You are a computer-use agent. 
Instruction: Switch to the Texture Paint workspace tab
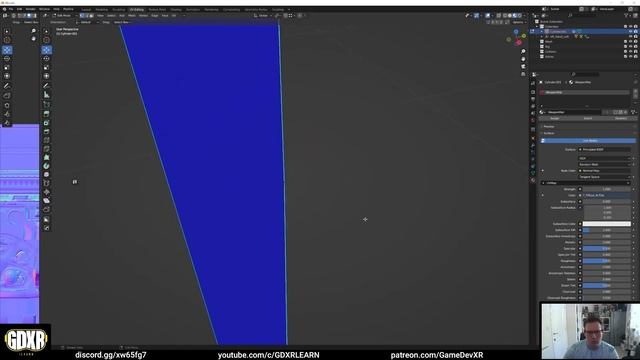[x=157, y=9]
